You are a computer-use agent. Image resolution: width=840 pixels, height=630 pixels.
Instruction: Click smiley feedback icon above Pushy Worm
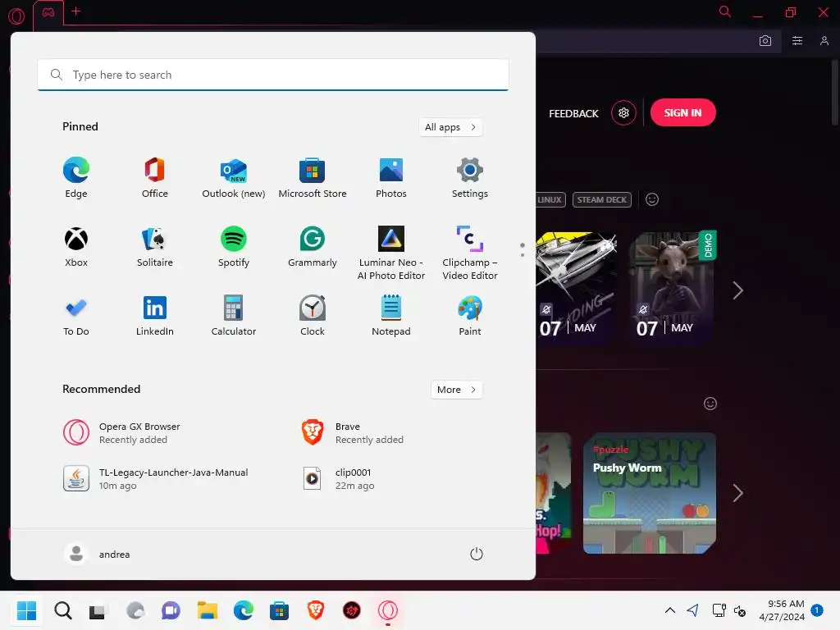click(710, 404)
